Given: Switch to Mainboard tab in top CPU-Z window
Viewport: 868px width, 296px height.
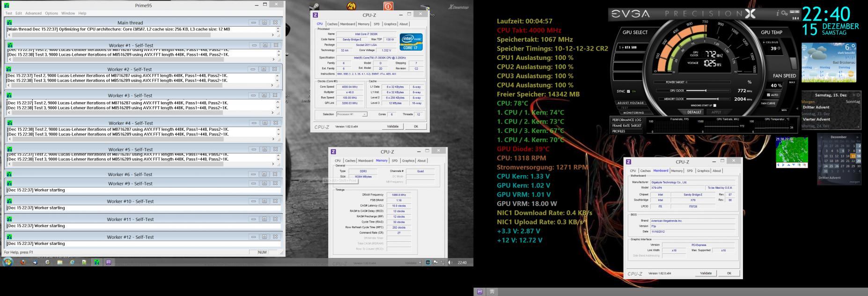Looking at the screenshot, I should [x=347, y=24].
